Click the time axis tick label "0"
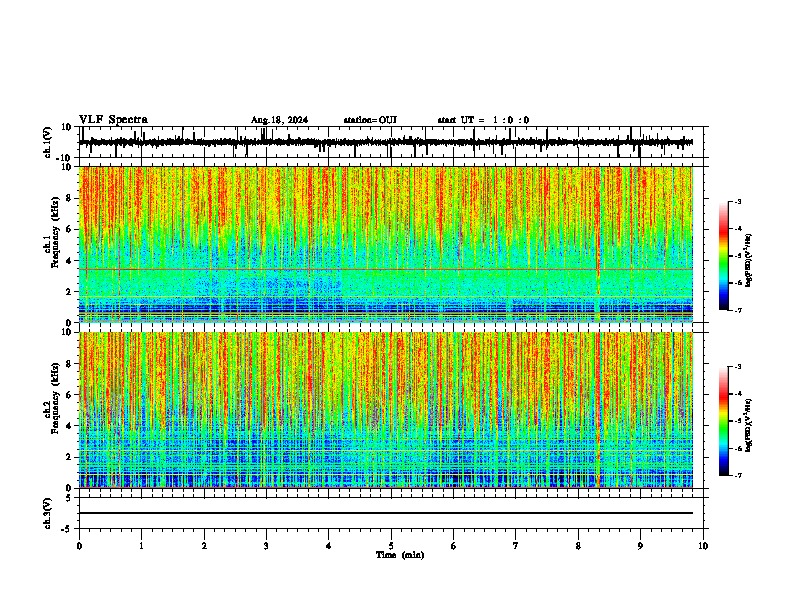Viewport: 792px width, 612px height. pos(79,546)
